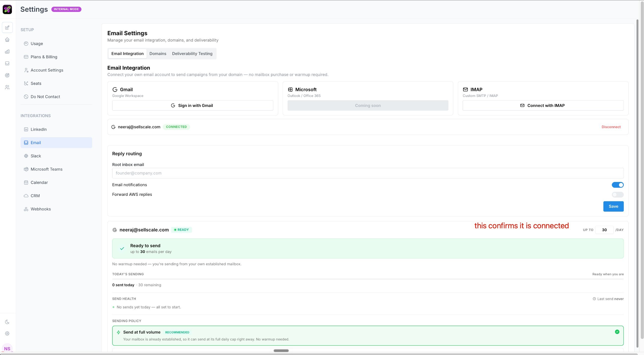Image resolution: width=644 pixels, height=355 pixels.
Task: Edit the 30 per day limit field
Action: coord(604,230)
